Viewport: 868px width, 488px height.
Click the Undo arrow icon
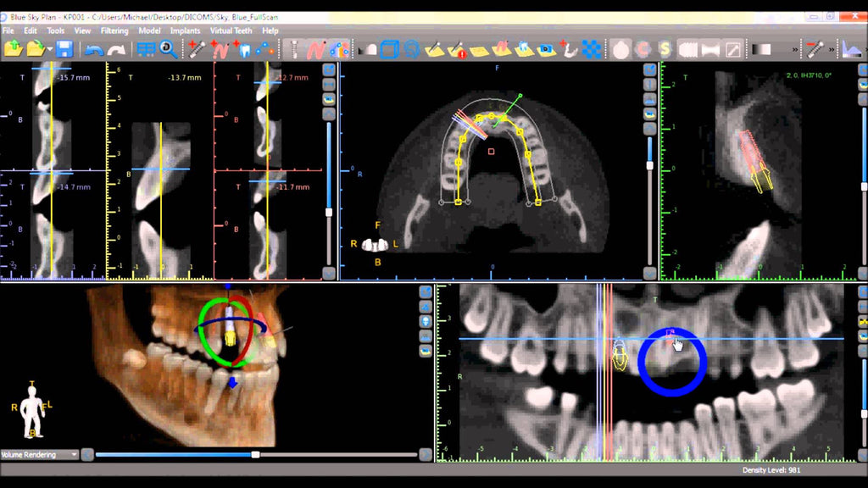(94, 50)
